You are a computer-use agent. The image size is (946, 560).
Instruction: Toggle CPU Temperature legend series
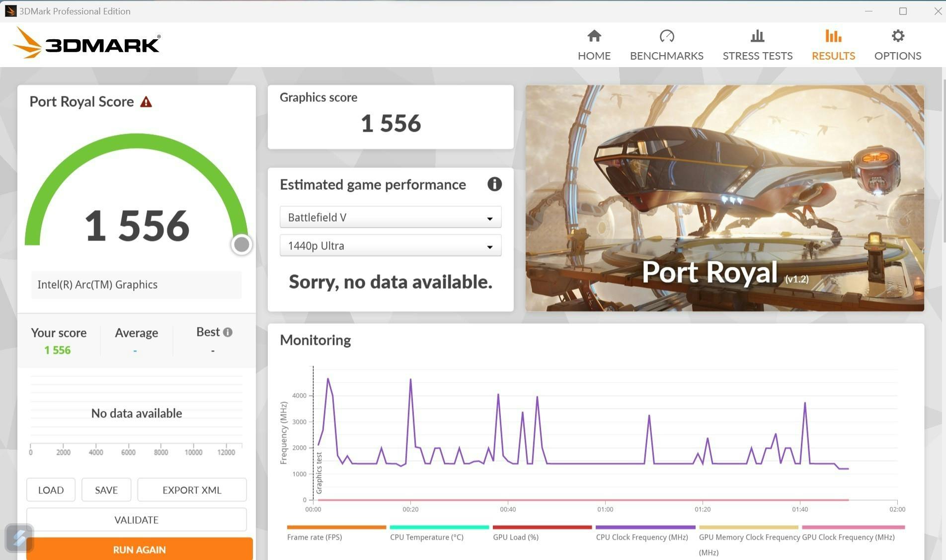[x=426, y=537]
